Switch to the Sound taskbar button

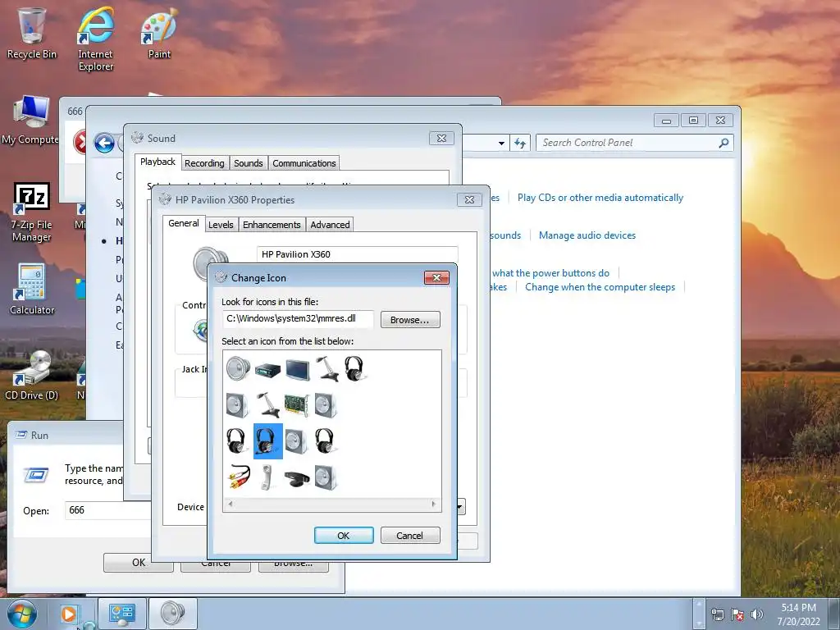point(172,614)
